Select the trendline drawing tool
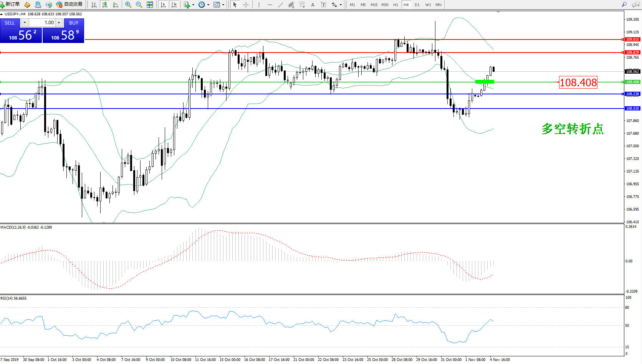Screen dimensions: 642x364 point(281,5)
